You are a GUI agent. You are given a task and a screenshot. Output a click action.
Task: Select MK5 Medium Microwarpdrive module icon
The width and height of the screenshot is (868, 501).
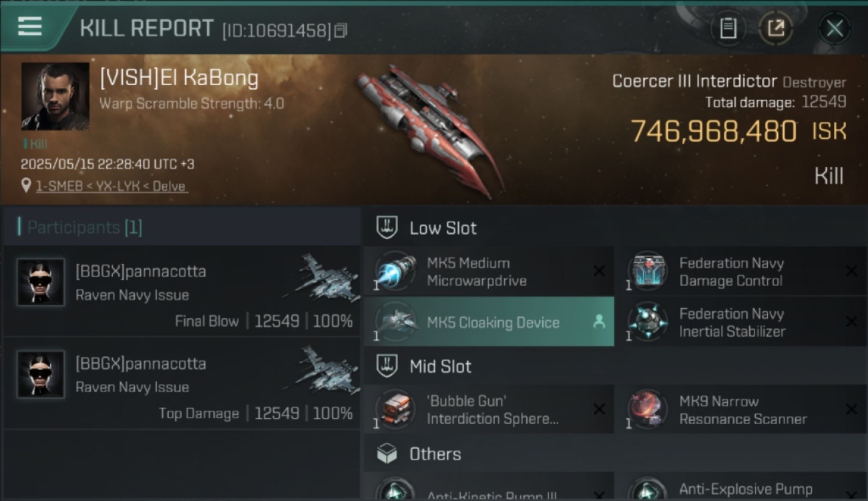395,272
